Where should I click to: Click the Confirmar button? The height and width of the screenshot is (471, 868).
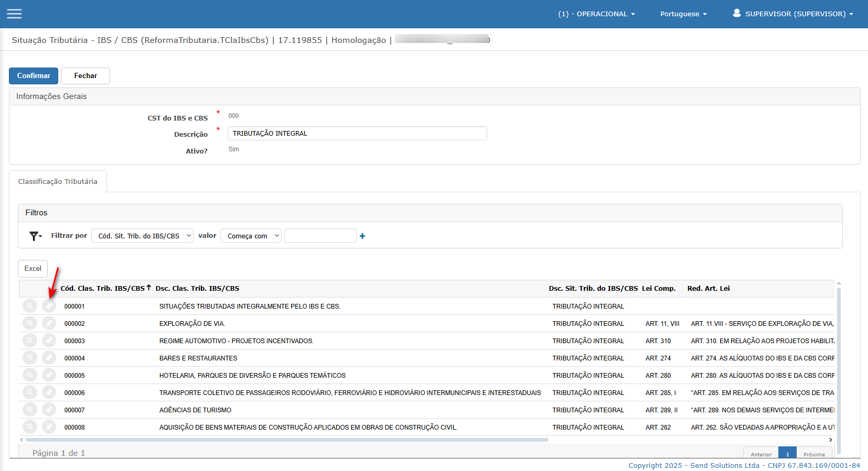34,76
